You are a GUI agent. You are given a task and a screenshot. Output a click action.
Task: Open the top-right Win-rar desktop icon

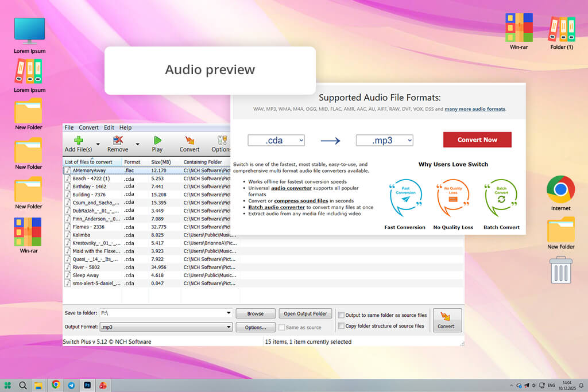[x=519, y=31]
